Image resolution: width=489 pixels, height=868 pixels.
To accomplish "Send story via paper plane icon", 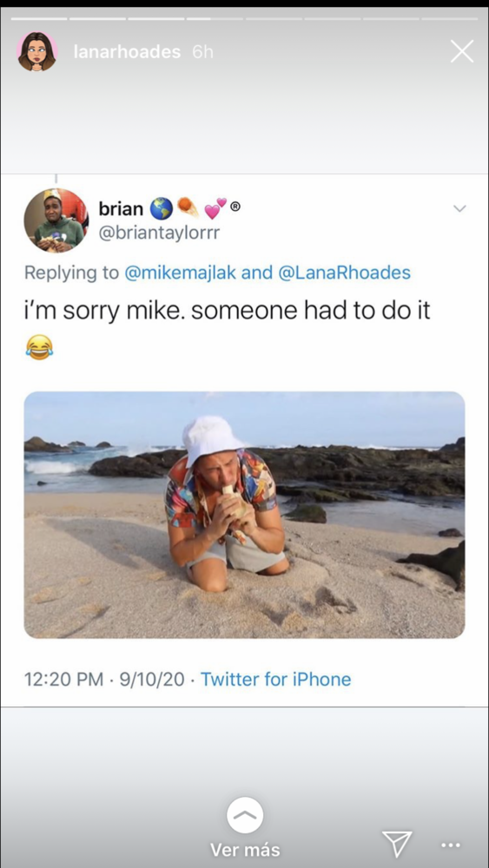I will coord(398,844).
